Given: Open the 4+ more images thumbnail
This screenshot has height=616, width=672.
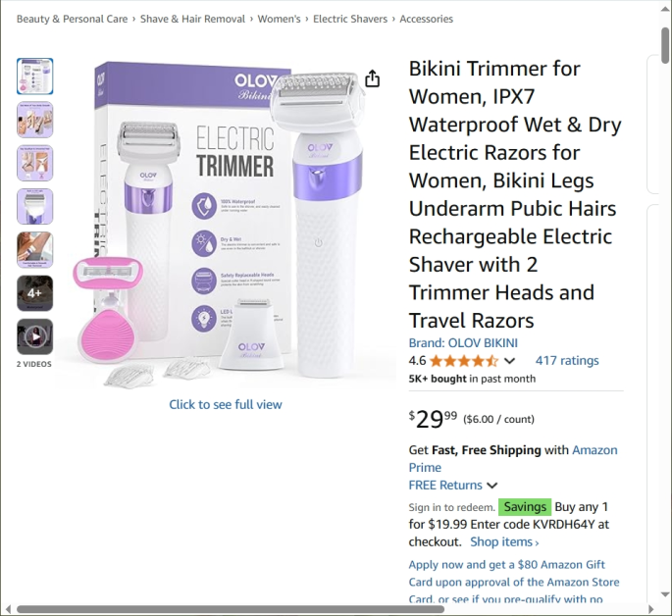Looking at the screenshot, I should (35, 293).
